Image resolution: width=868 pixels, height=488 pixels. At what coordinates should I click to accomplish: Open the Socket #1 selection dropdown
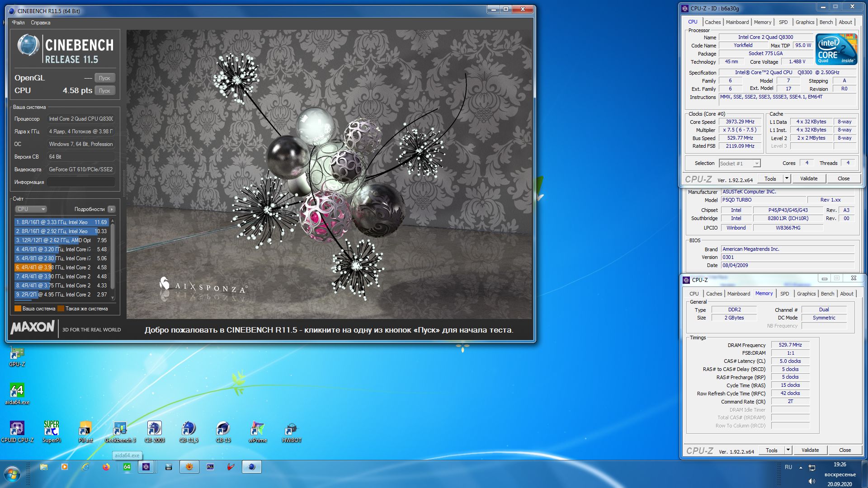click(740, 163)
